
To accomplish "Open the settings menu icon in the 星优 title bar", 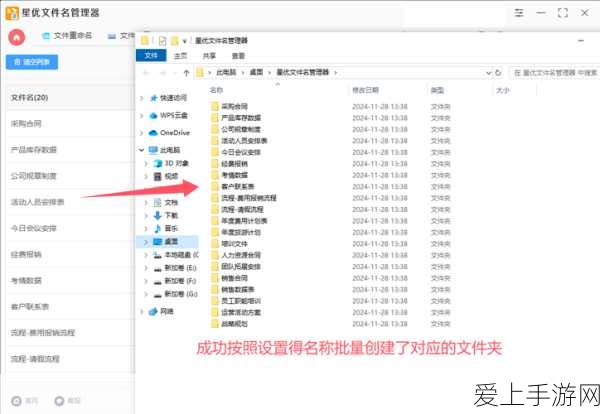I will pos(518,13).
